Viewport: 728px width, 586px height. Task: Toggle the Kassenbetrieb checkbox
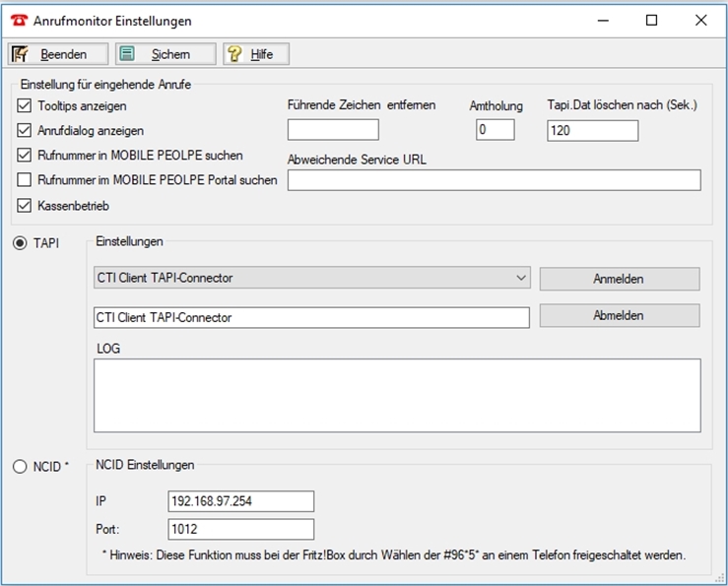(25, 206)
